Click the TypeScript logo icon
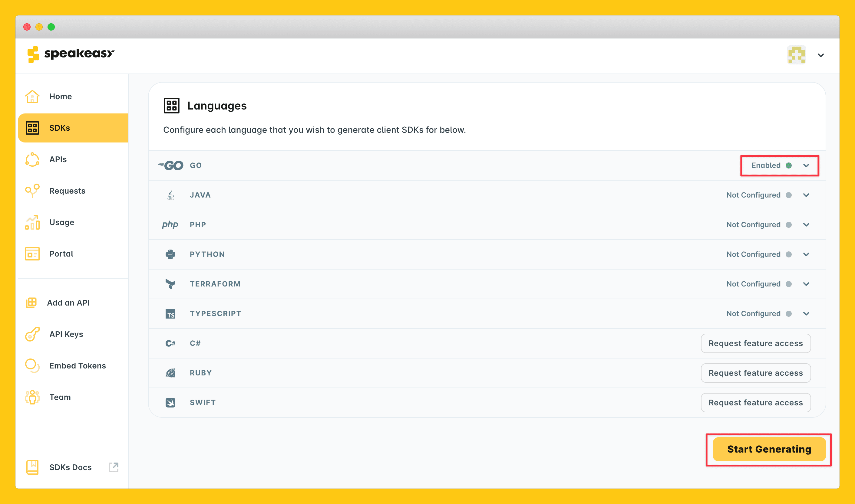 170,314
